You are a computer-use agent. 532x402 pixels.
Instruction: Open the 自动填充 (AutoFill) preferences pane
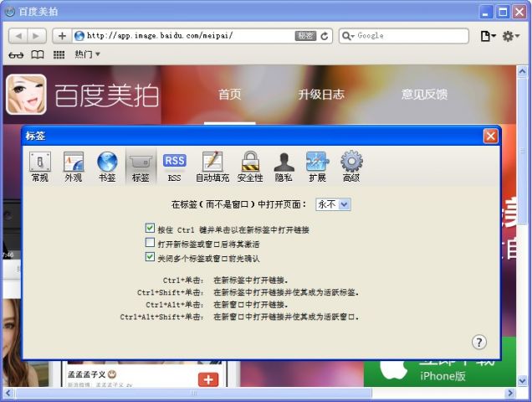click(x=212, y=167)
